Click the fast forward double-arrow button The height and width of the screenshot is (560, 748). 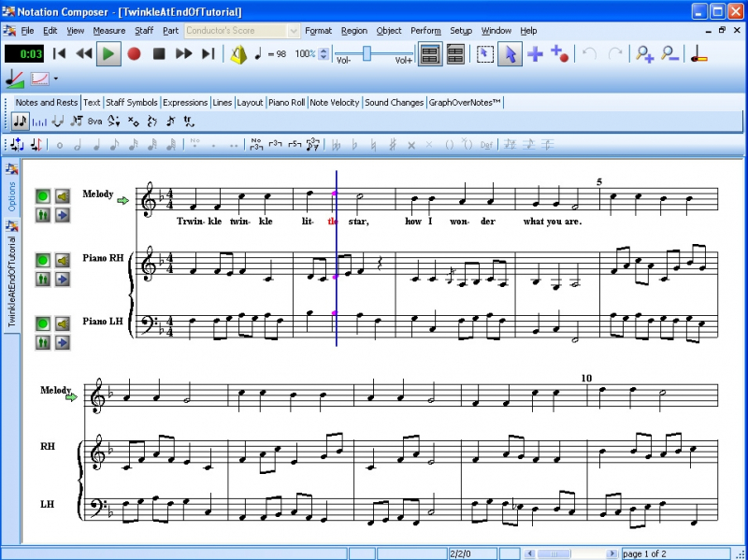point(183,54)
